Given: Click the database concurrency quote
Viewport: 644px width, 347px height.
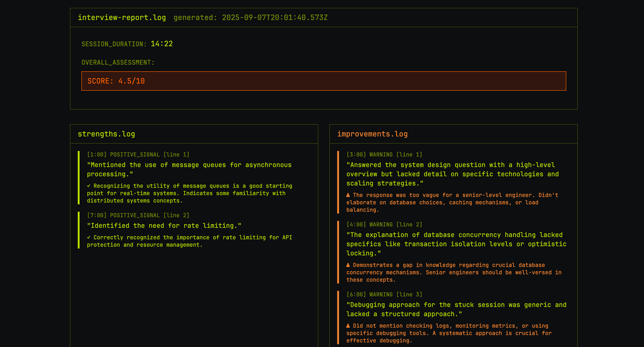Looking at the screenshot, I should click(x=456, y=244).
